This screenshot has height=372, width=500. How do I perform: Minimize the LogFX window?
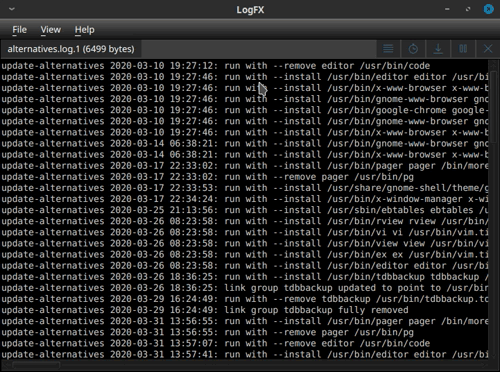pos(447,9)
